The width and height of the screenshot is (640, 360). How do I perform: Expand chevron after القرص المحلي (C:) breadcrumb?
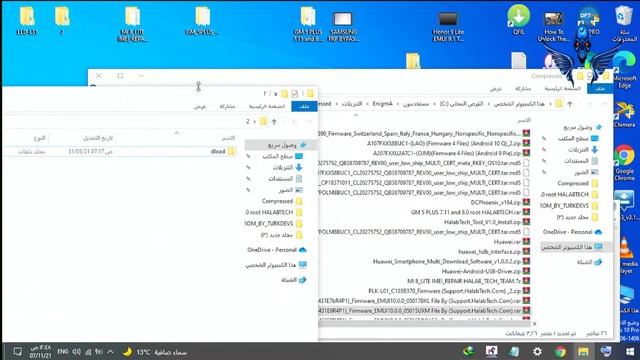pyautogui.click(x=434, y=104)
